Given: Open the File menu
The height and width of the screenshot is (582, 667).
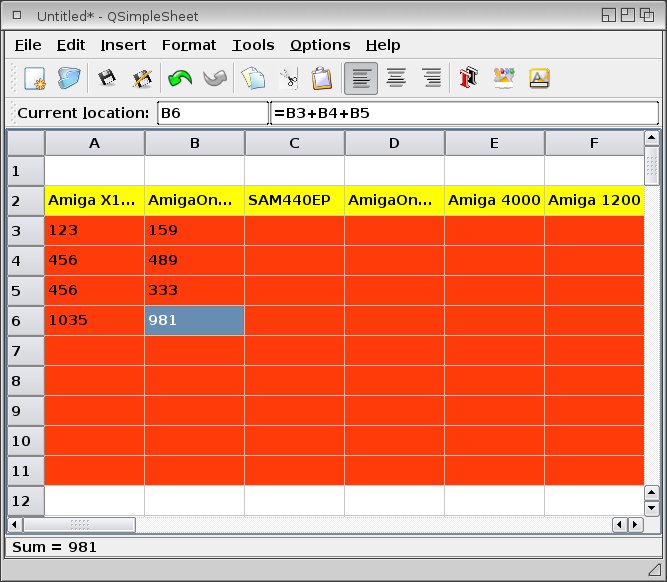Looking at the screenshot, I should coord(28,45).
